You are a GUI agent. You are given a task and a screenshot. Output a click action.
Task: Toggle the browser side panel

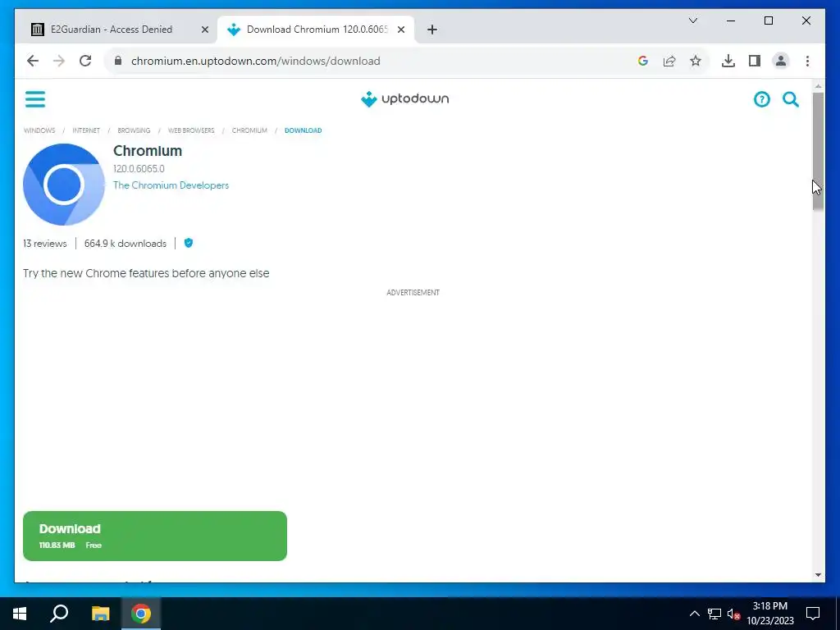coord(755,61)
